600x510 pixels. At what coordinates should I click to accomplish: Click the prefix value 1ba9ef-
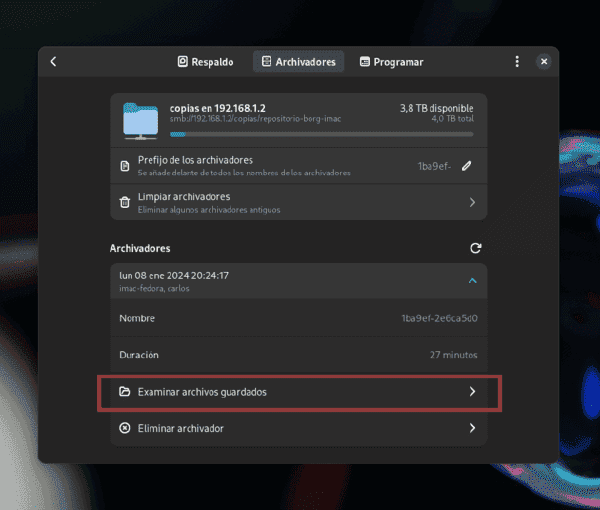[x=434, y=166]
